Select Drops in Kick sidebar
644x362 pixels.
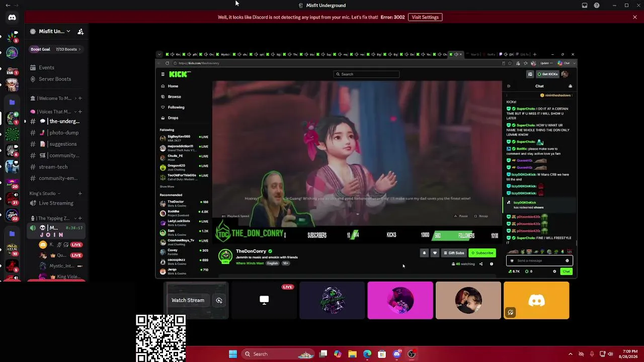click(x=173, y=118)
